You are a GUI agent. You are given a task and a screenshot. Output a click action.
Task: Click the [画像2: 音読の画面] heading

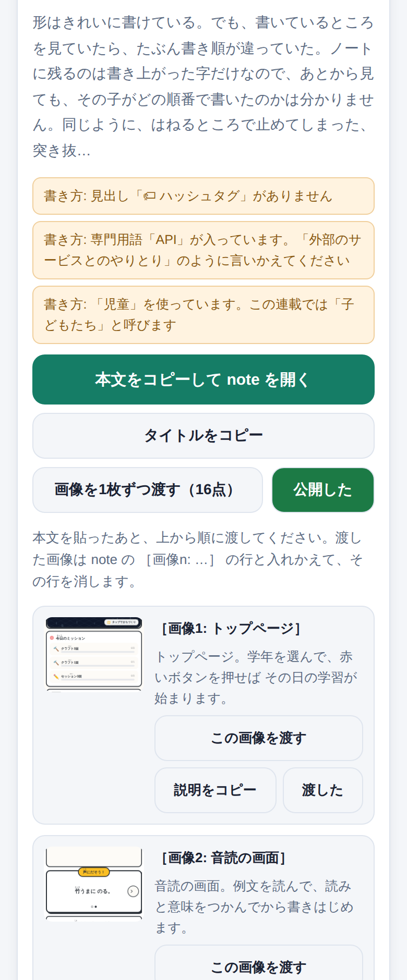(224, 858)
